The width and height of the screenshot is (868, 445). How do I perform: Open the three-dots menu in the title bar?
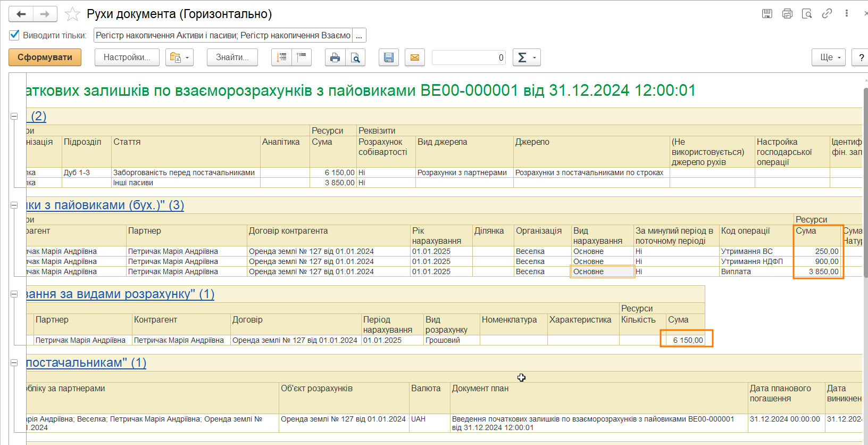[846, 14]
